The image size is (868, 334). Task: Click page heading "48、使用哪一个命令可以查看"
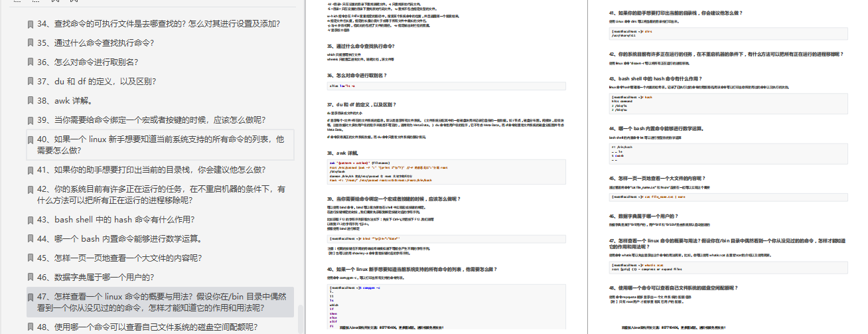pos(674,288)
